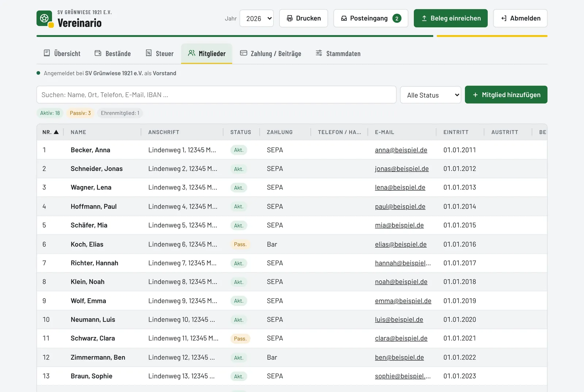Click the Drucken button
The height and width of the screenshot is (392, 584).
coord(304,18)
